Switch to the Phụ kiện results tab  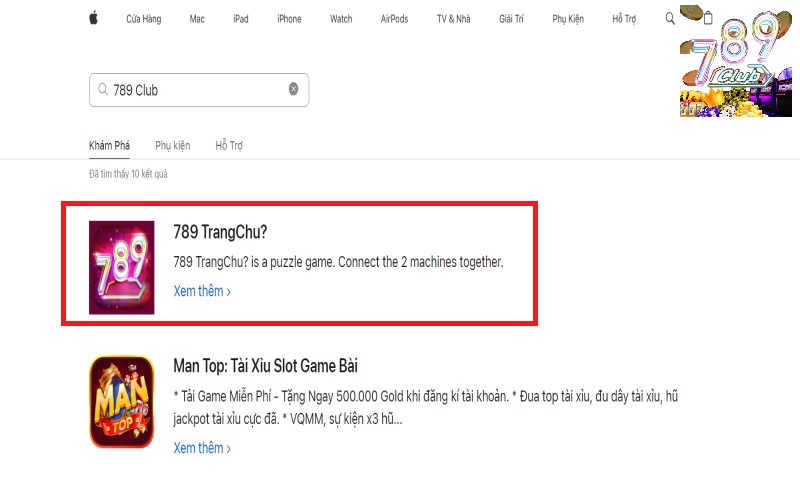point(172,145)
